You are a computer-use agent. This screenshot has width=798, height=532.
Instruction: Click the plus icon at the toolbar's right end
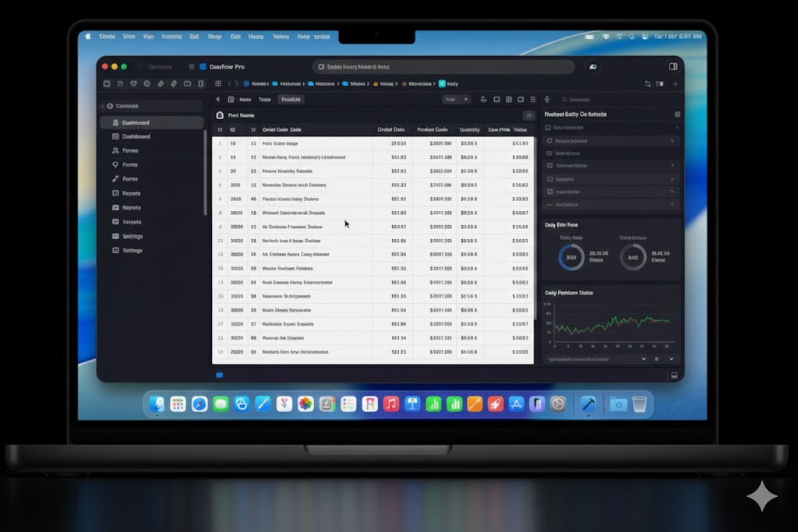[x=676, y=84]
